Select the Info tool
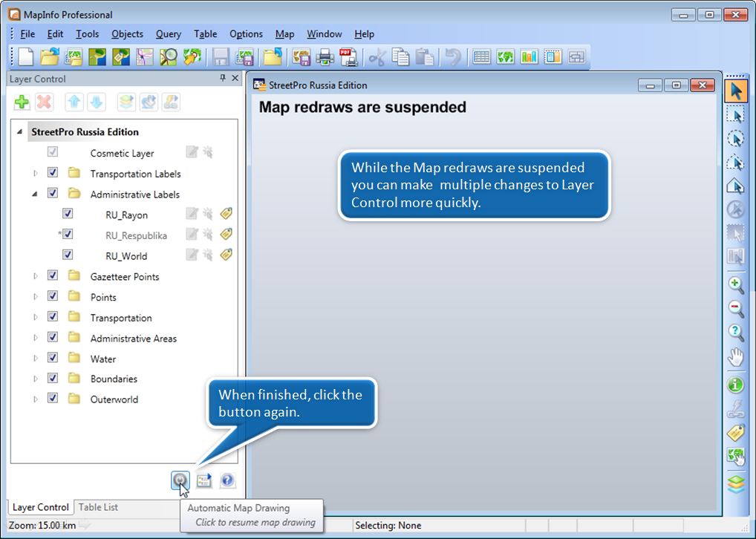 tap(736, 385)
